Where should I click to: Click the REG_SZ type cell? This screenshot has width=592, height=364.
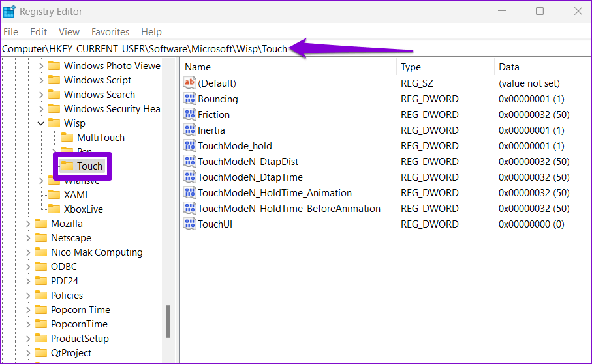(417, 83)
